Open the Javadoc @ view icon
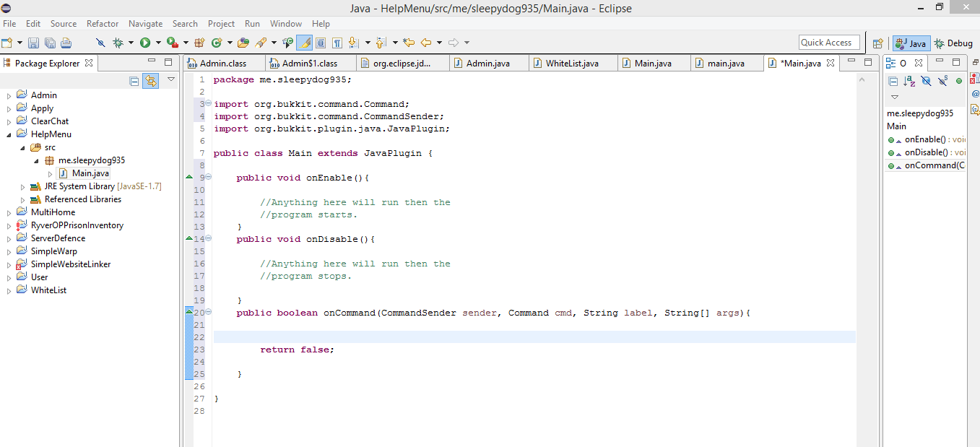 [x=975, y=94]
